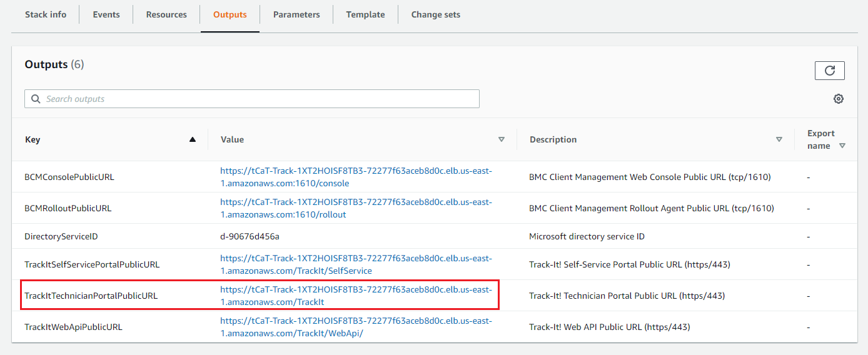868x355 pixels.
Task: Refresh the outputs list
Action: tap(829, 71)
